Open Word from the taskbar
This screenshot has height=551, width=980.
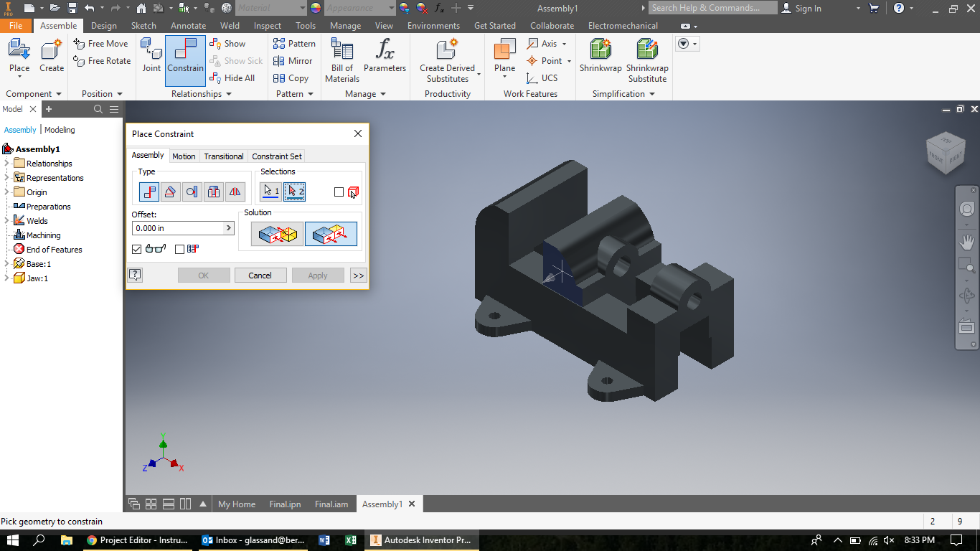tap(324, 540)
